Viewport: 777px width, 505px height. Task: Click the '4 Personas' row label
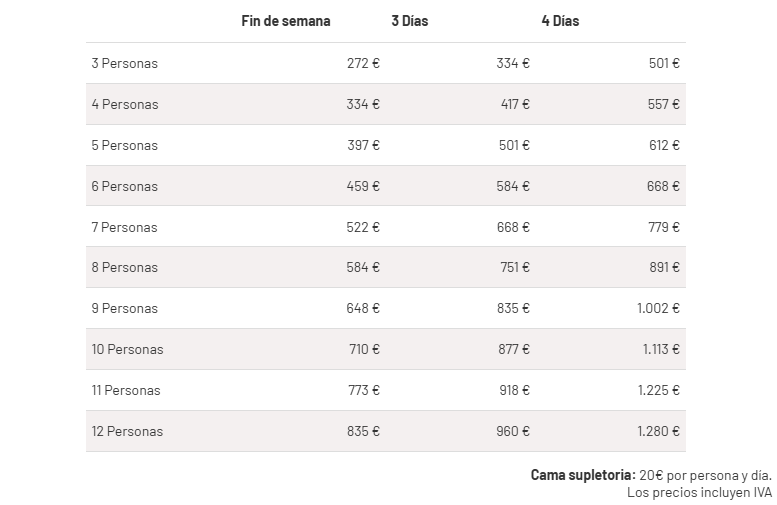(x=125, y=105)
